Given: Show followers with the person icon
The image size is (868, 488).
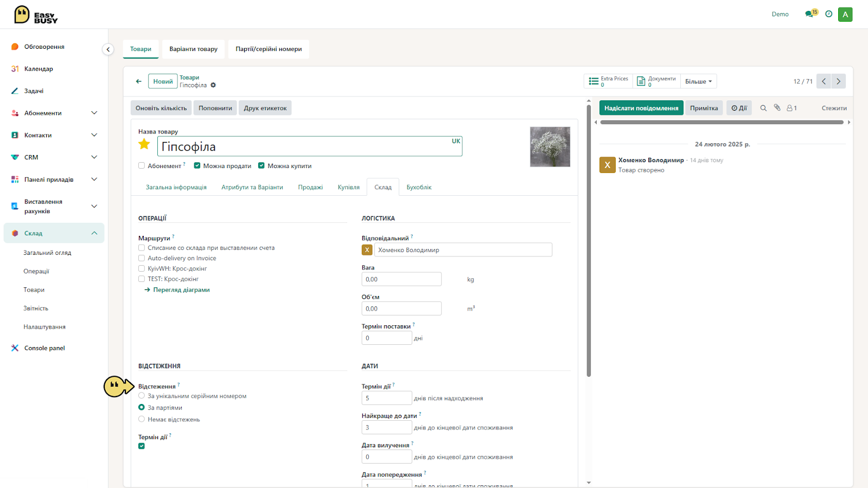Looking at the screenshot, I should tap(792, 108).
